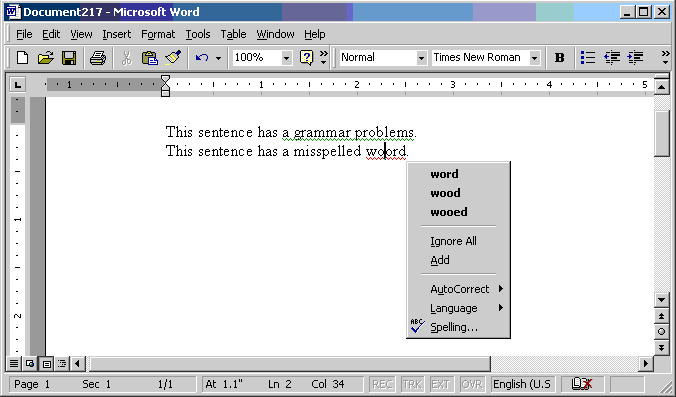Open the Edit menu

click(51, 34)
